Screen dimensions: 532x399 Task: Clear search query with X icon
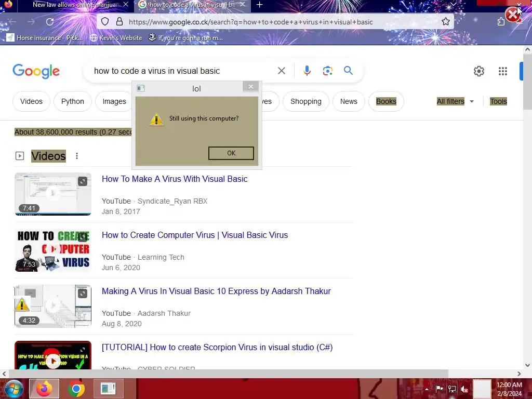pos(281,71)
